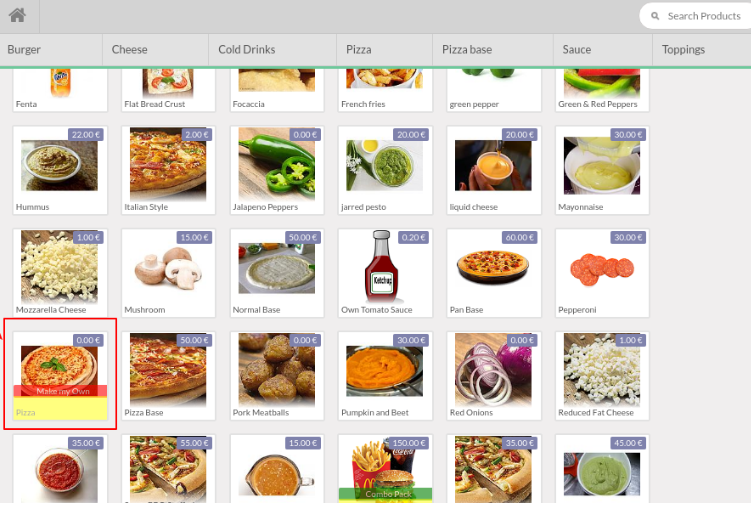Add Own Tomato Sauce ketchup bottle
The width and height of the screenshot is (751, 509).
(x=385, y=273)
